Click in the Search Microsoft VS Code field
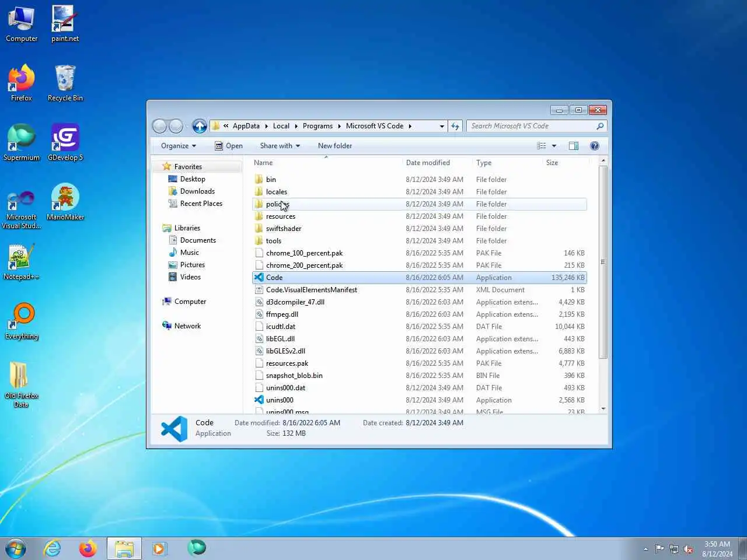Viewport: 747px width, 560px height. [x=530, y=126]
